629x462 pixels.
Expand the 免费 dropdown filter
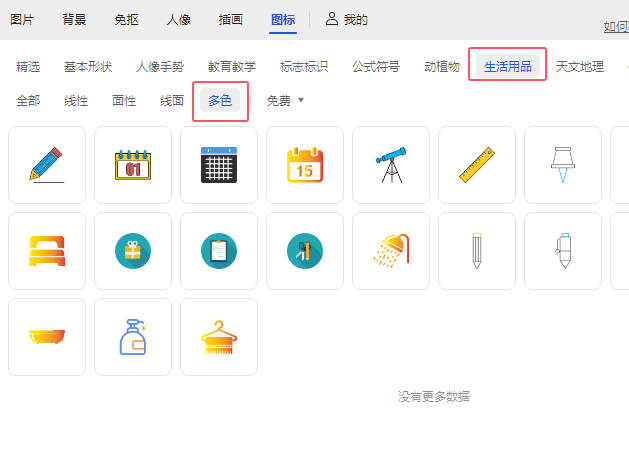pos(285,101)
